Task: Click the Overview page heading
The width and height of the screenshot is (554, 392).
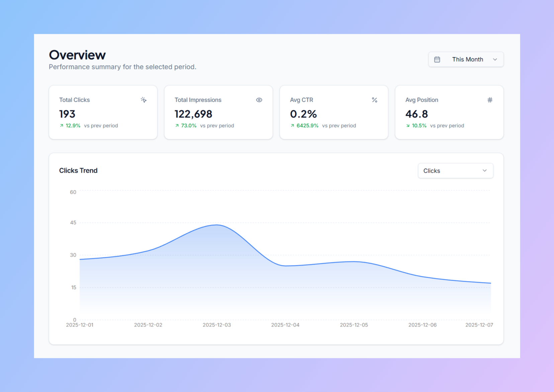Action: [x=77, y=55]
